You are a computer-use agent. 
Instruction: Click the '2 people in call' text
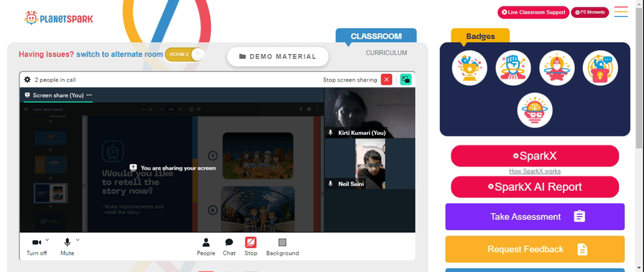click(55, 80)
